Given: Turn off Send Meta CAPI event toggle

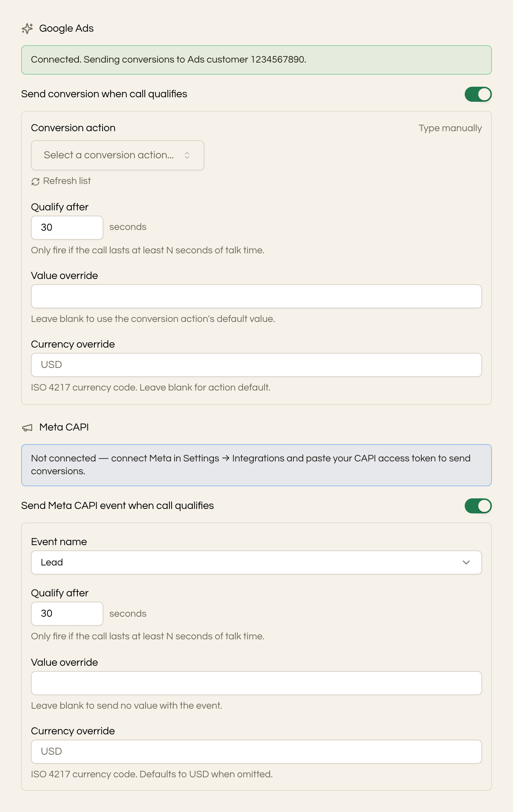Looking at the screenshot, I should click(478, 506).
